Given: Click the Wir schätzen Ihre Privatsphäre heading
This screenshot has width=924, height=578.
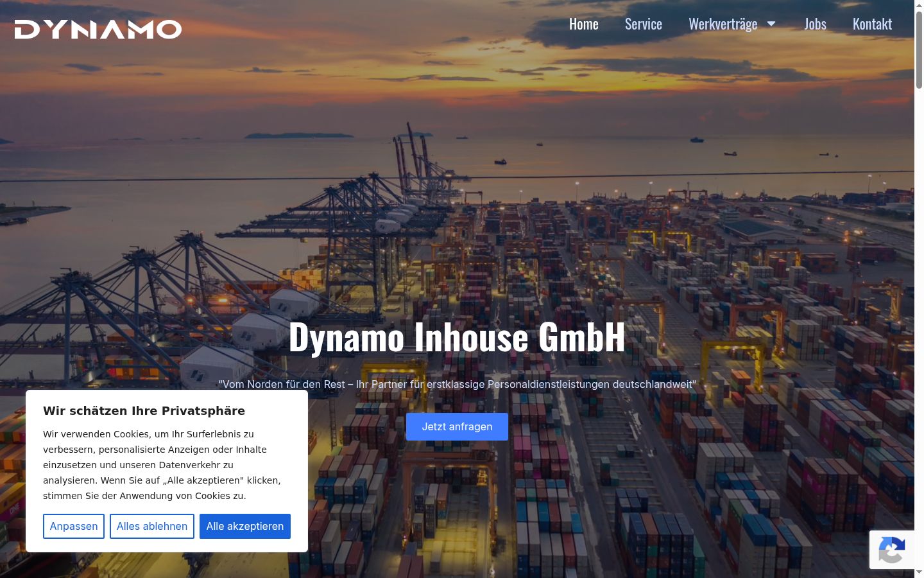Looking at the screenshot, I should pyautogui.click(x=144, y=411).
